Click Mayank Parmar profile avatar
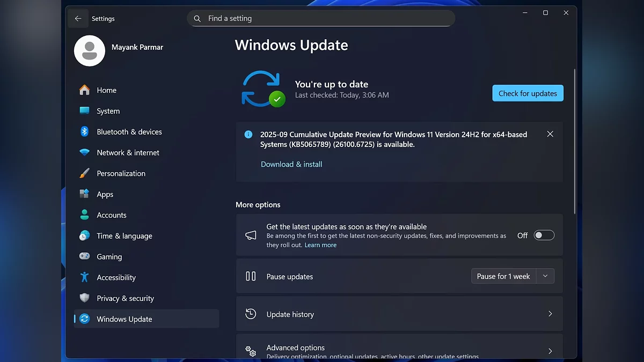 pyautogui.click(x=90, y=51)
